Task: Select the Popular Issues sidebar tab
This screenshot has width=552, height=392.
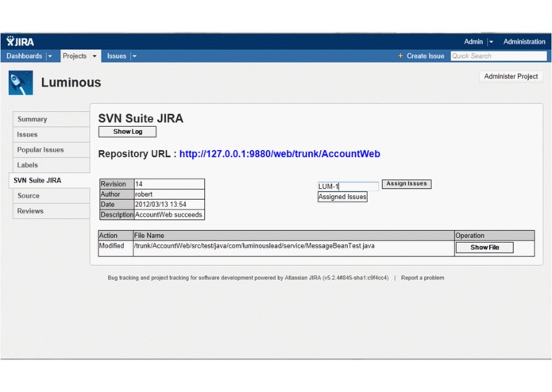Action: pyautogui.click(x=52, y=150)
